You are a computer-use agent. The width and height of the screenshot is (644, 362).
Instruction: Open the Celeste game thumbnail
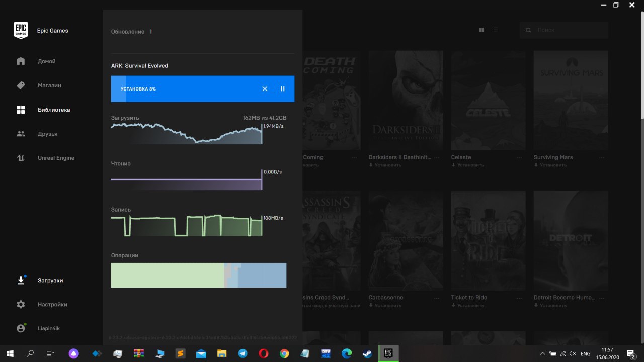(489, 100)
